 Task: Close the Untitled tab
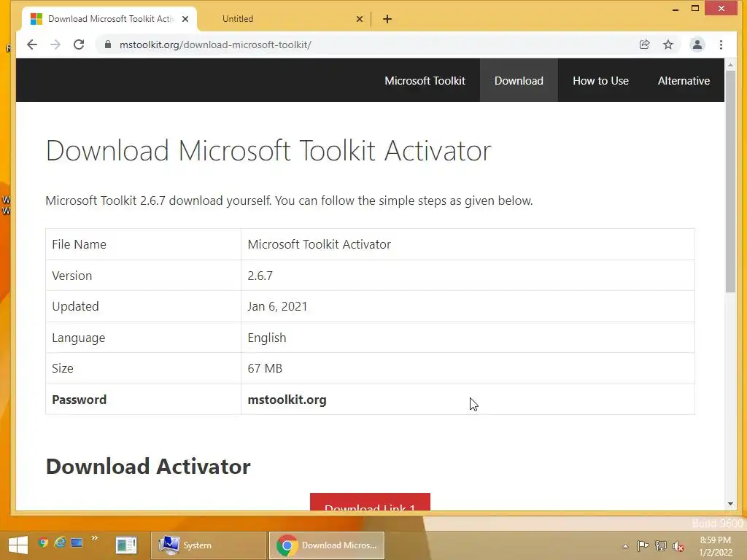(360, 19)
